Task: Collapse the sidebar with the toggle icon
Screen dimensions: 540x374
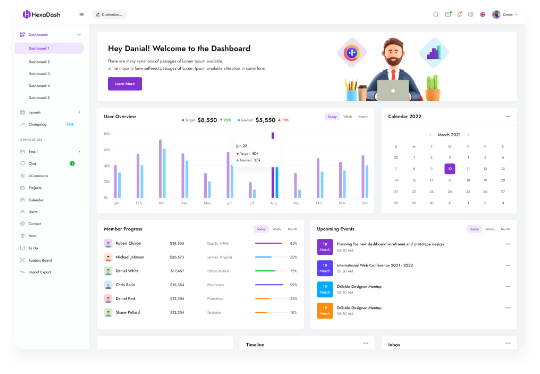Action: [81, 14]
